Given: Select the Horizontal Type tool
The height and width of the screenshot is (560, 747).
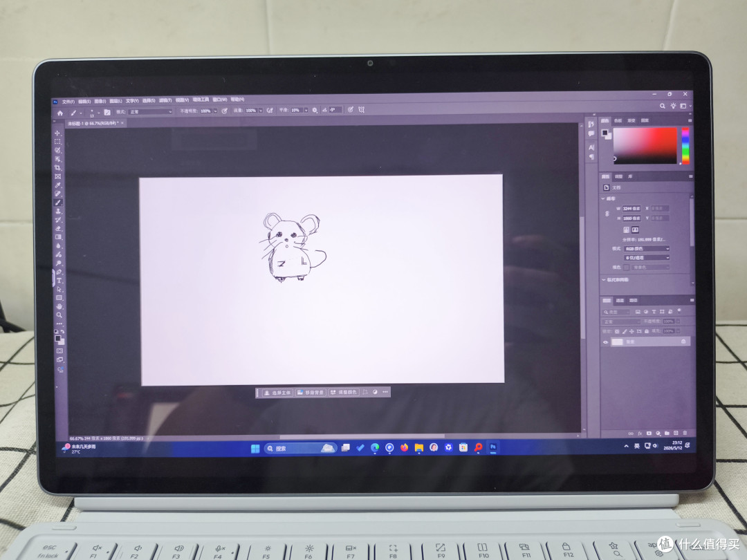Looking at the screenshot, I should (x=59, y=281).
